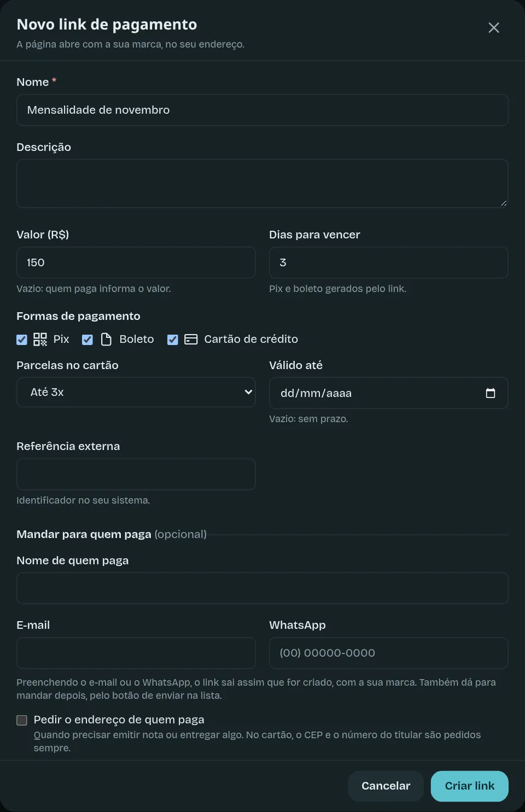Click the Formas de pagamento heading

click(x=78, y=316)
